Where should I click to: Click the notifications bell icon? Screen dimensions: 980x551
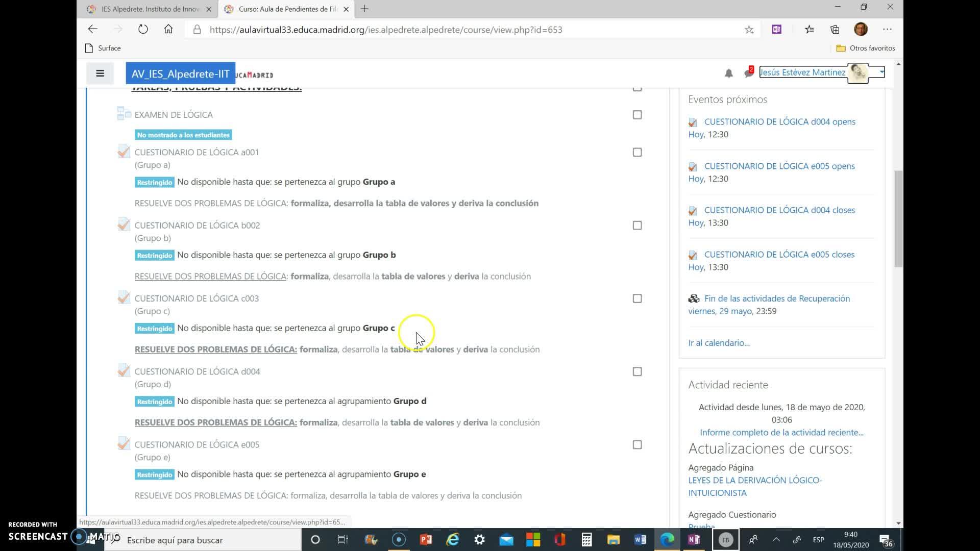coord(728,73)
